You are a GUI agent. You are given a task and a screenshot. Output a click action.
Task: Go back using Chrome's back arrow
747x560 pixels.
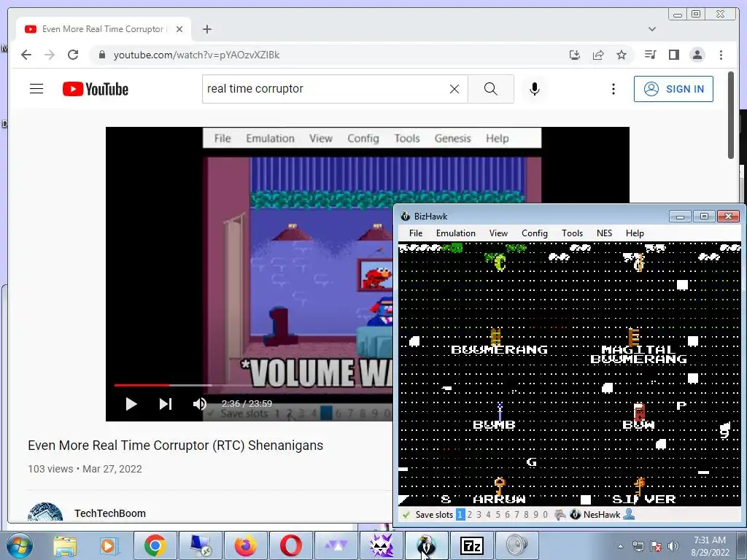point(26,55)
